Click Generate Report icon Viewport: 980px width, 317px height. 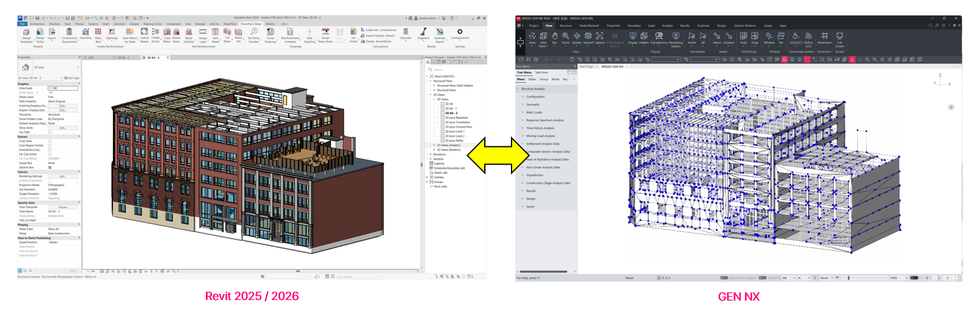[440, 35]
